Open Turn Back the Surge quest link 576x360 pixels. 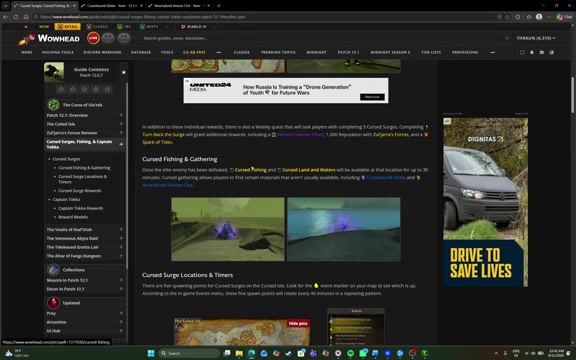(x=163, y=134)
